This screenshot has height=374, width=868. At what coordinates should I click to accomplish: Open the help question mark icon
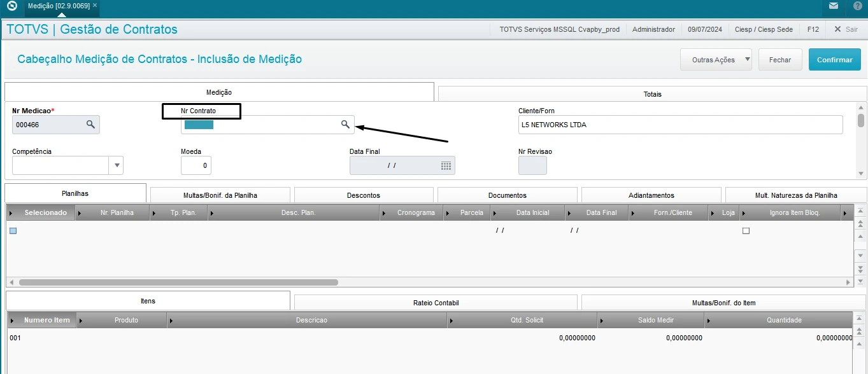[x=857, y=6]
